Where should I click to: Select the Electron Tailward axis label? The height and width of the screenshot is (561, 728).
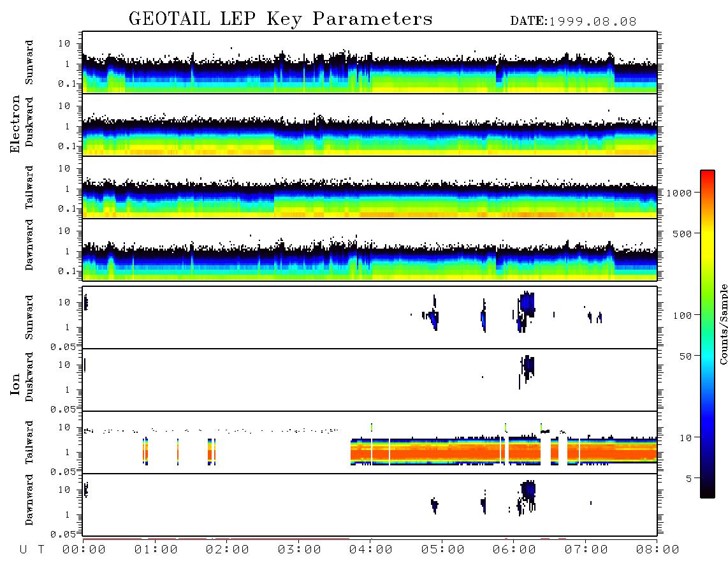click(x=29, y=187)
